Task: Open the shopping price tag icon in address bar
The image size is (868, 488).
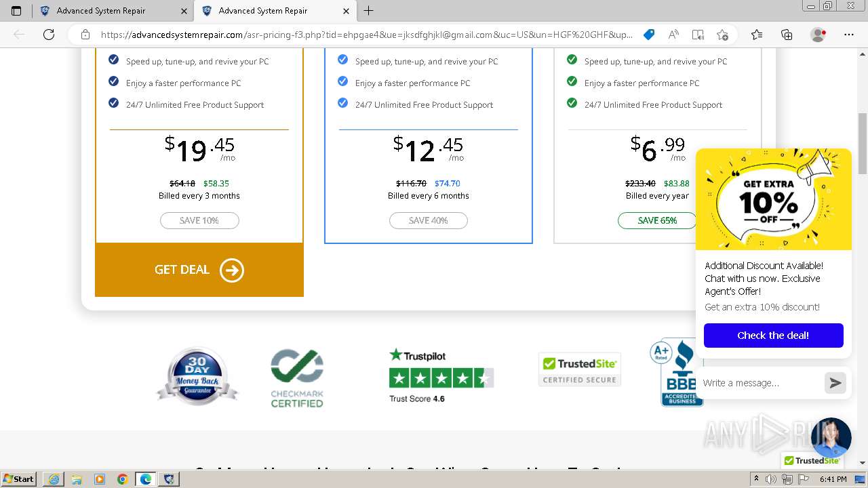Action: point(649,35)
